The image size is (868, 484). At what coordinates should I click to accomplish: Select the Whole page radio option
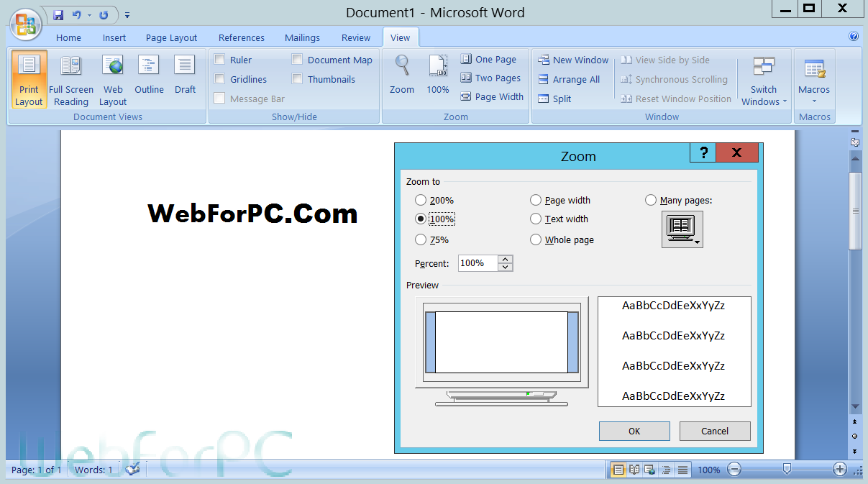pyautogui.click(x=536, y=239)
